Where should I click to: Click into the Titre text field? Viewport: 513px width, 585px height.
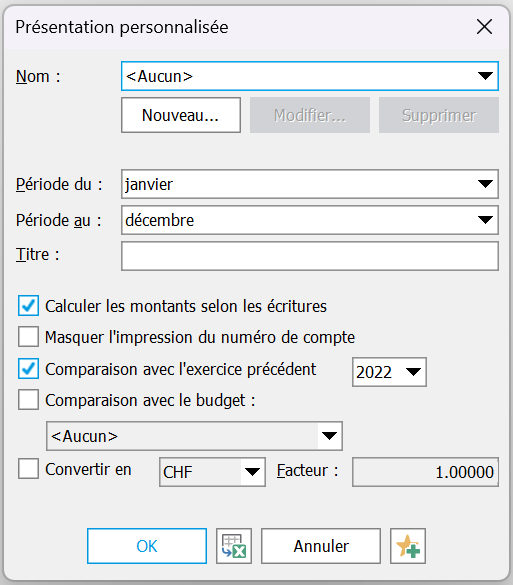pos(310,256)
